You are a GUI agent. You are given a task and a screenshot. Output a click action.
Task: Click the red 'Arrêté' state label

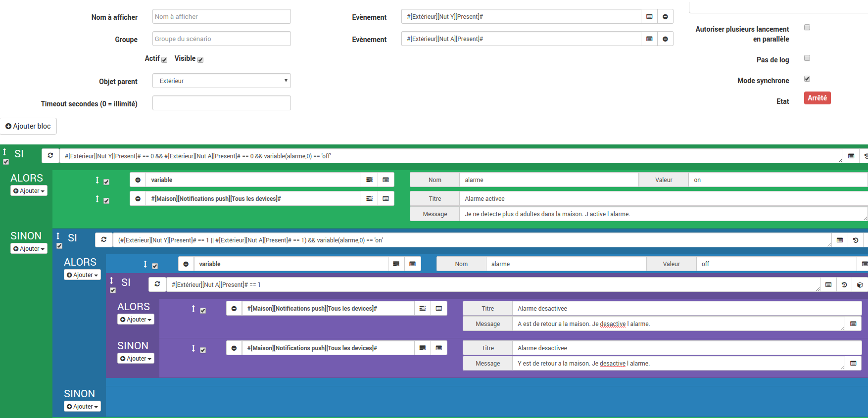click(x=818, y=98)
